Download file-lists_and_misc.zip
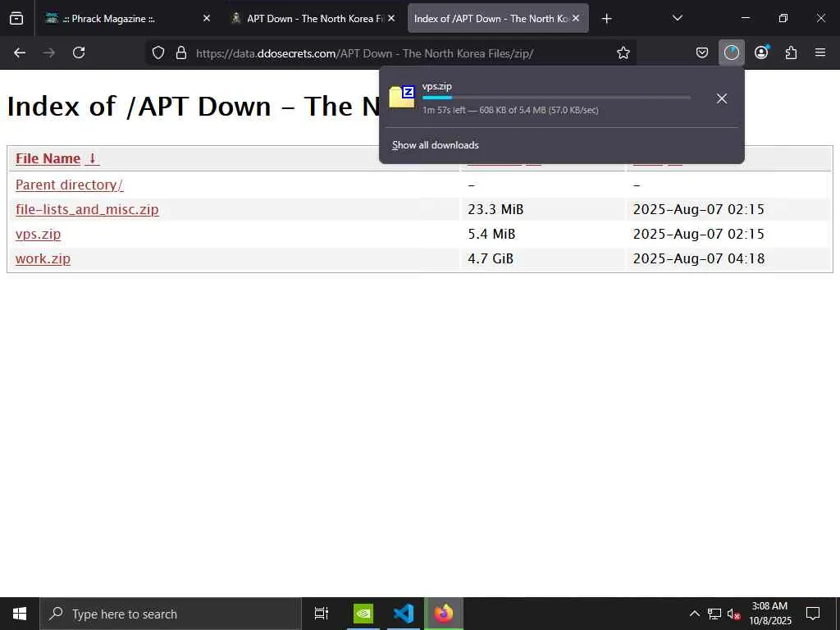Screen dimensions: 840x630 click(x=87, y=209)
